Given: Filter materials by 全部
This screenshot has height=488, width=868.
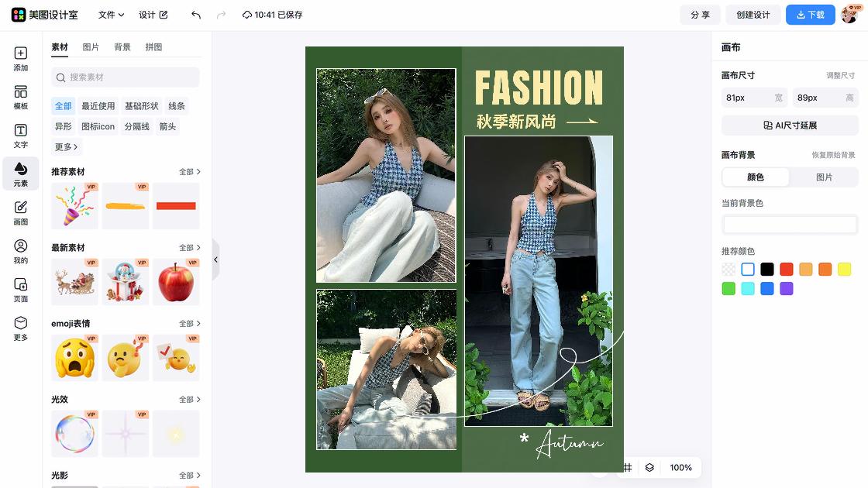Looking at the screenshot, I should 63,105.
